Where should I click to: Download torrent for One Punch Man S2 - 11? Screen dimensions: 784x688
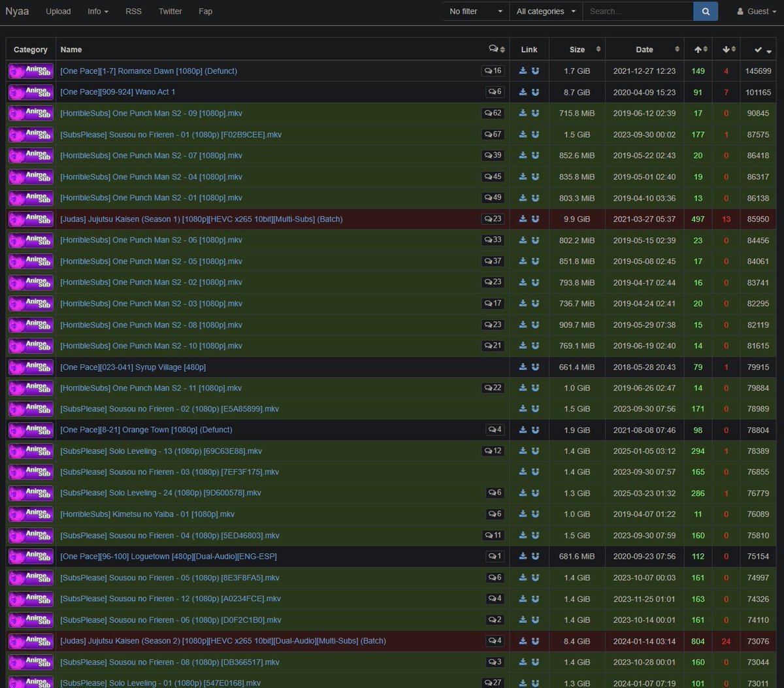click(523, 388)
